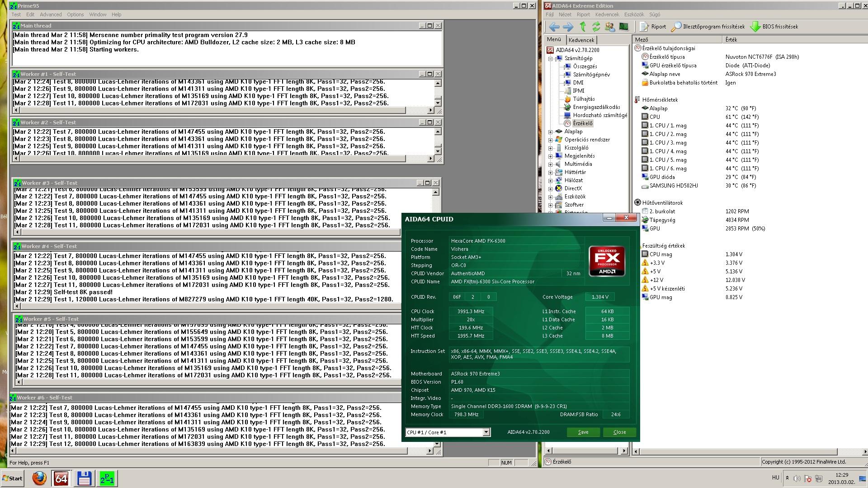Select Számítógépnév in the tree
This screenshot has height=488, width=868.
pos(591,75)
